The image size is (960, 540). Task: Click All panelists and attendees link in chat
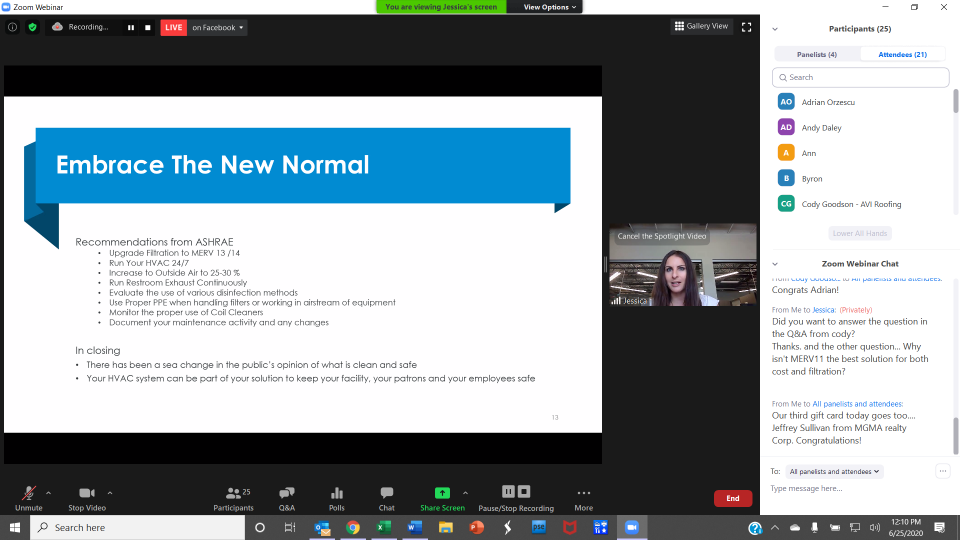[x=857, y=404]
